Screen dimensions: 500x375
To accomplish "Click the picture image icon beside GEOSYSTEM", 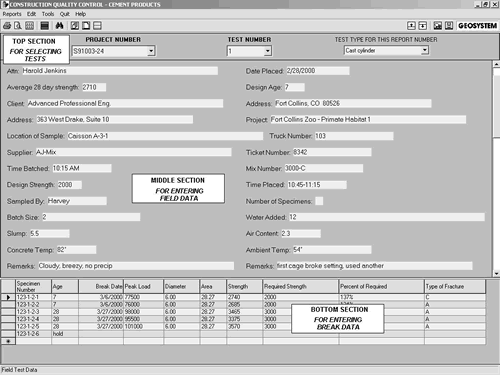I will tap(438, 26).
